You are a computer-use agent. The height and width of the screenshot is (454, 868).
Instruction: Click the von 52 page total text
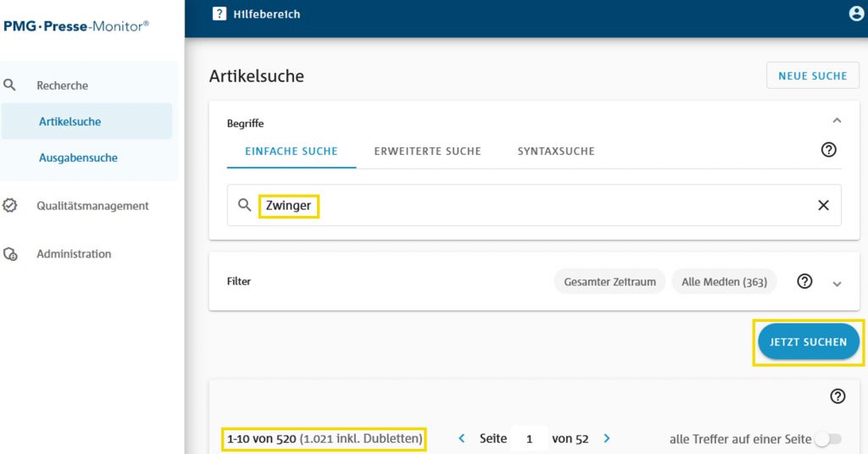tap(570, 439)
